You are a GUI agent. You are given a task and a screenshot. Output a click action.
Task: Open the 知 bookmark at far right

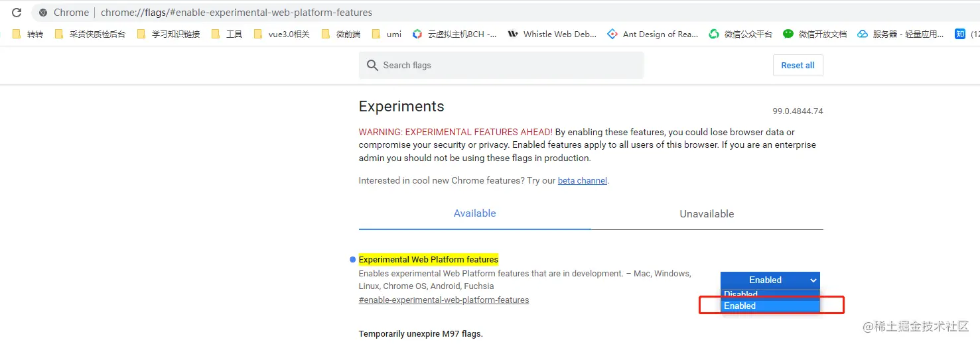click(960, 34)
